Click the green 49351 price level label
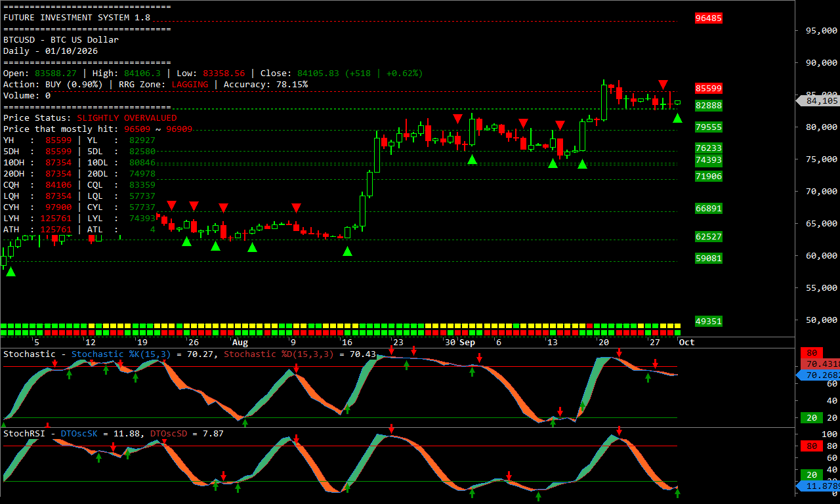The width and height of the screenshot is (840, 504). pos(709,321)
